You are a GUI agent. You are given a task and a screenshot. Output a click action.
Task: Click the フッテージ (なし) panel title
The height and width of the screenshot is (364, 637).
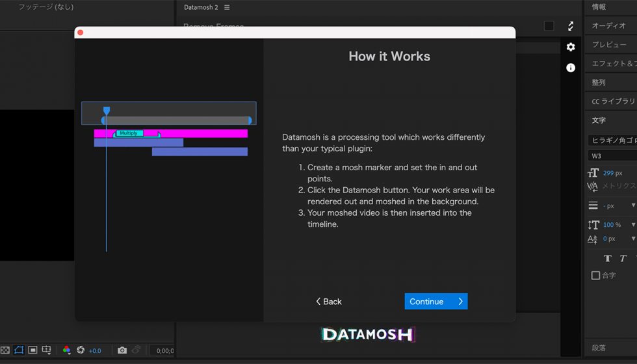46,7
